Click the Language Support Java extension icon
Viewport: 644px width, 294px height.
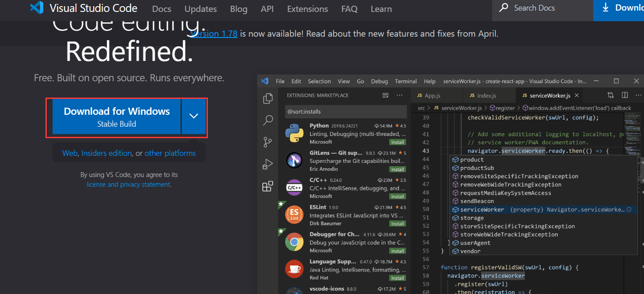coord(294,269)
